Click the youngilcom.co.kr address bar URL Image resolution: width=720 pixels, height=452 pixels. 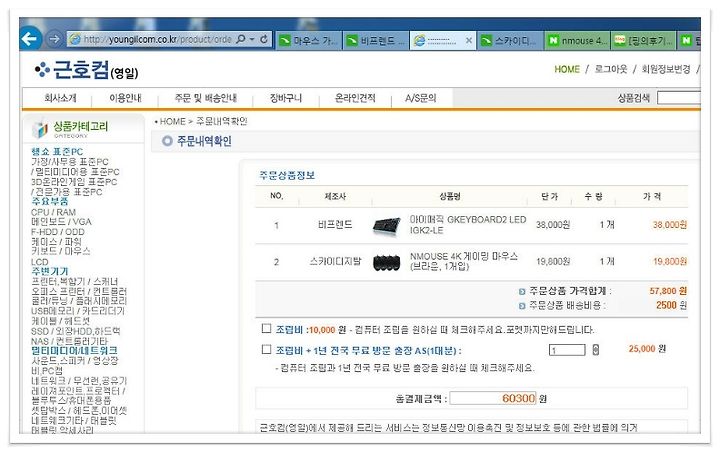[x=158, y=40]
